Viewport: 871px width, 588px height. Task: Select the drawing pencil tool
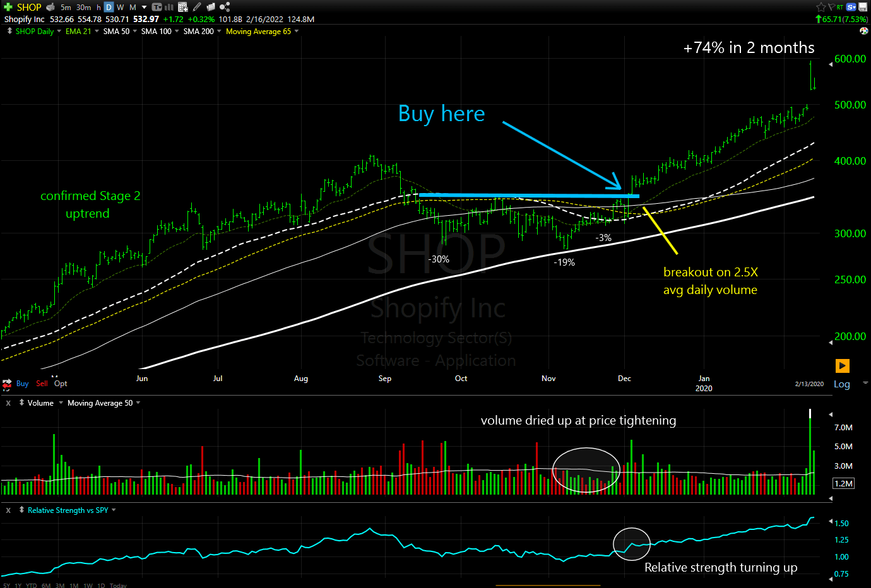pos(196,7)
